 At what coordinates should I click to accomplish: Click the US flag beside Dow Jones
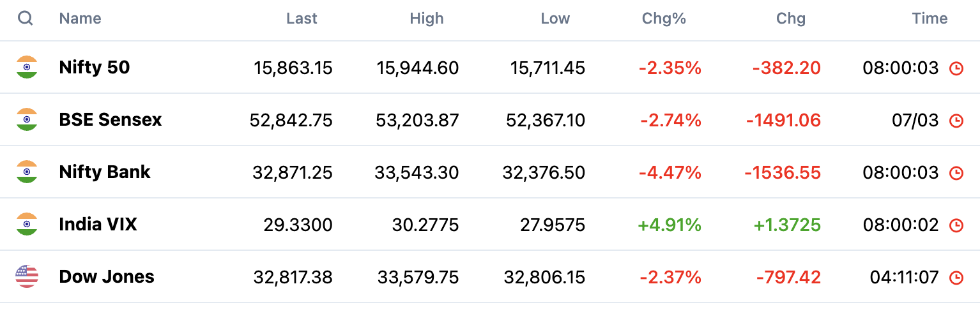coord(27,277)
